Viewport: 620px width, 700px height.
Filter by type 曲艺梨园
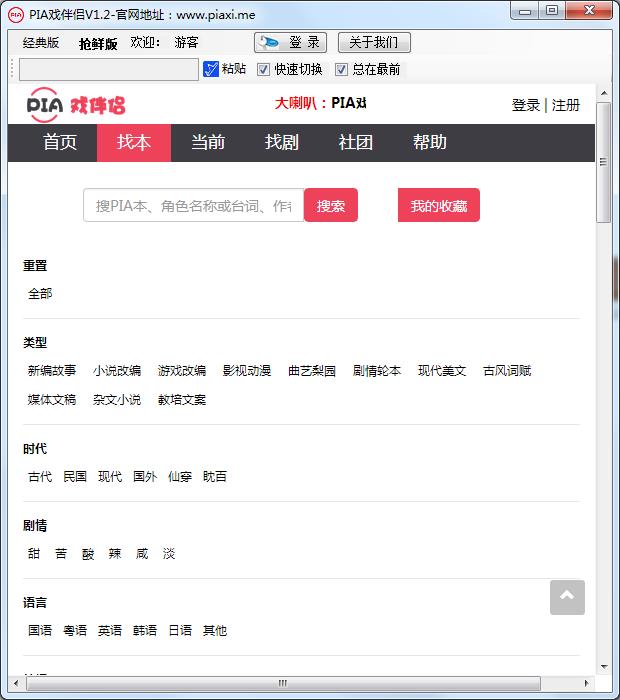[x=312, y=371]
